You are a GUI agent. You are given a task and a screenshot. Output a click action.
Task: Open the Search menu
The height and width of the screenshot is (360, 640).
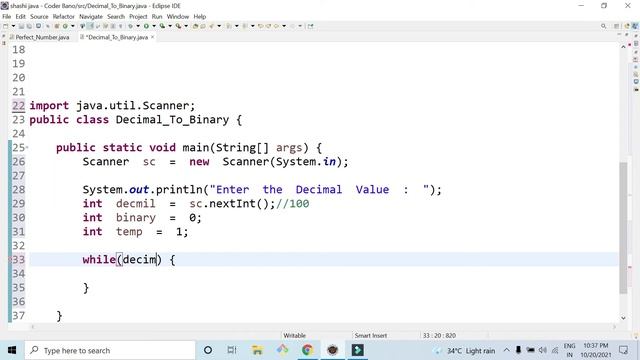116,16
